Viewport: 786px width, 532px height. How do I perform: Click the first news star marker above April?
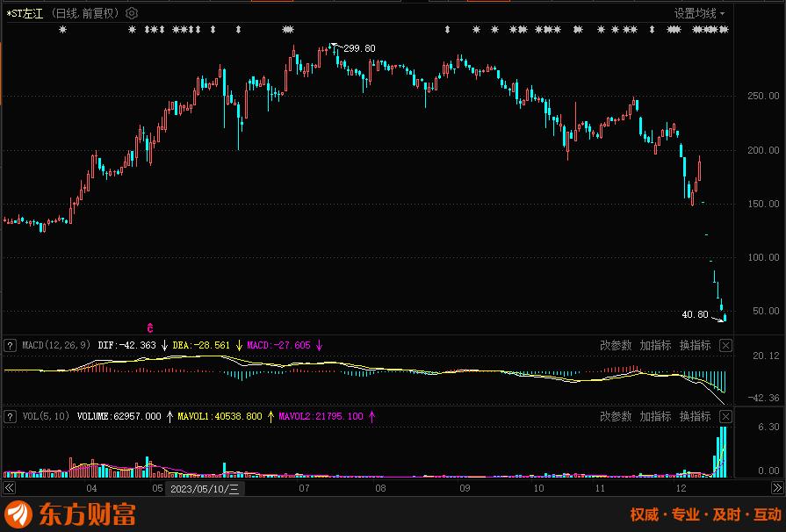coord(62,30)
